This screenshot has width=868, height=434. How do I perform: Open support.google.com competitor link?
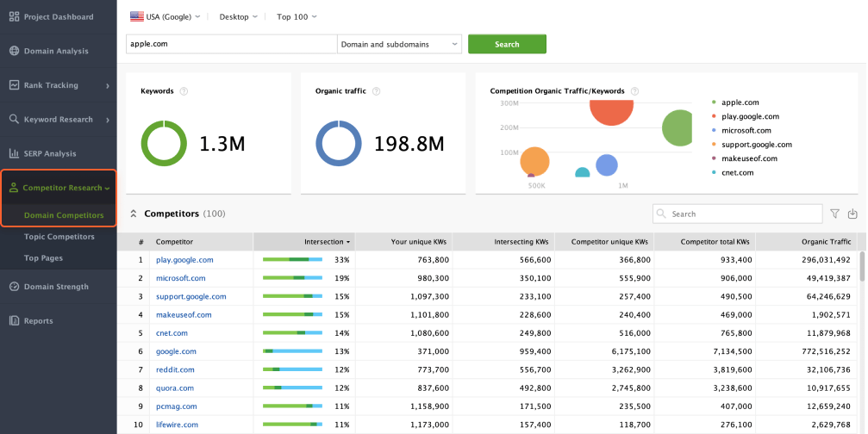(191, 296)
